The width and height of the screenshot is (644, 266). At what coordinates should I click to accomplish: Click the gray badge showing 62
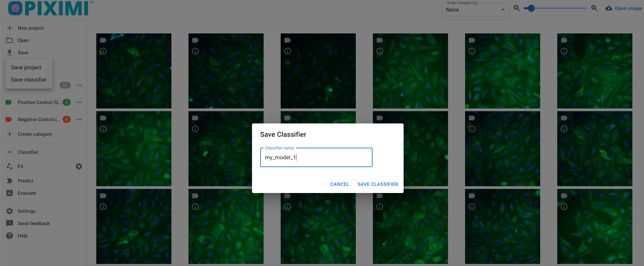(x=65, y=85)
